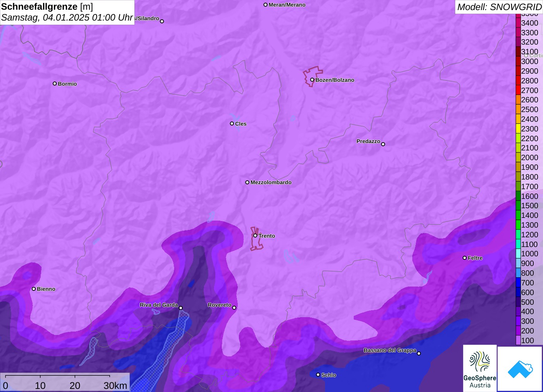Image resolution: width=543 pixels, height=392 pixels.
Task: Select the Rovereto map marker
Action: coord(234,307)
